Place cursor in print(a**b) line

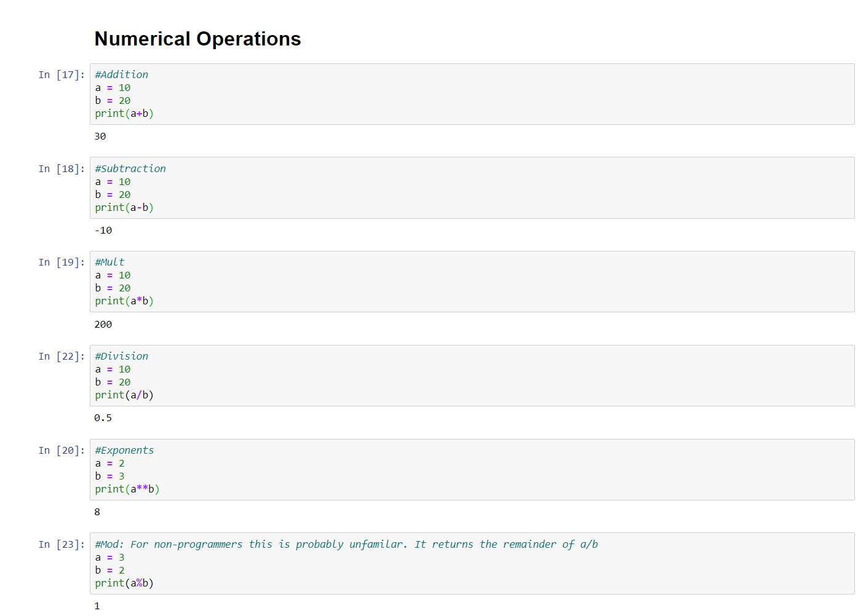127,489
